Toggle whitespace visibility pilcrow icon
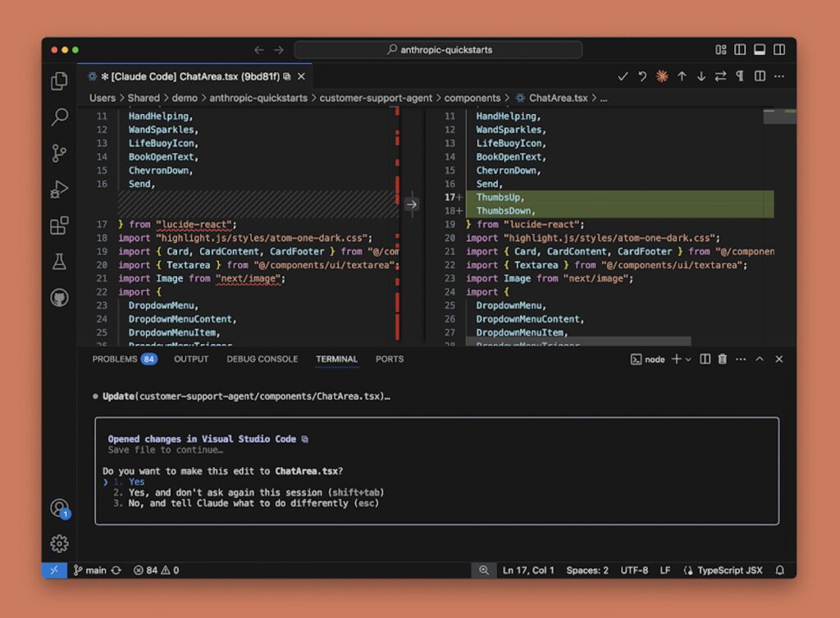Screen dimensions: 840x618 point(740,76)
